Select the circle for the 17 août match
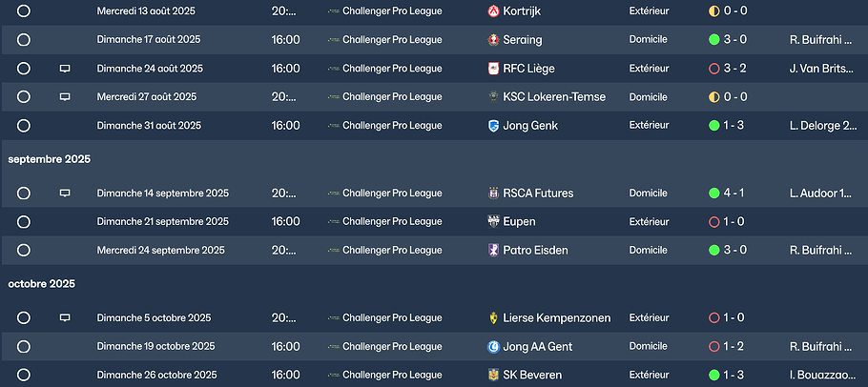Image resolution: width=868 pixels, height=387 pixels. [x=24, y=40]
